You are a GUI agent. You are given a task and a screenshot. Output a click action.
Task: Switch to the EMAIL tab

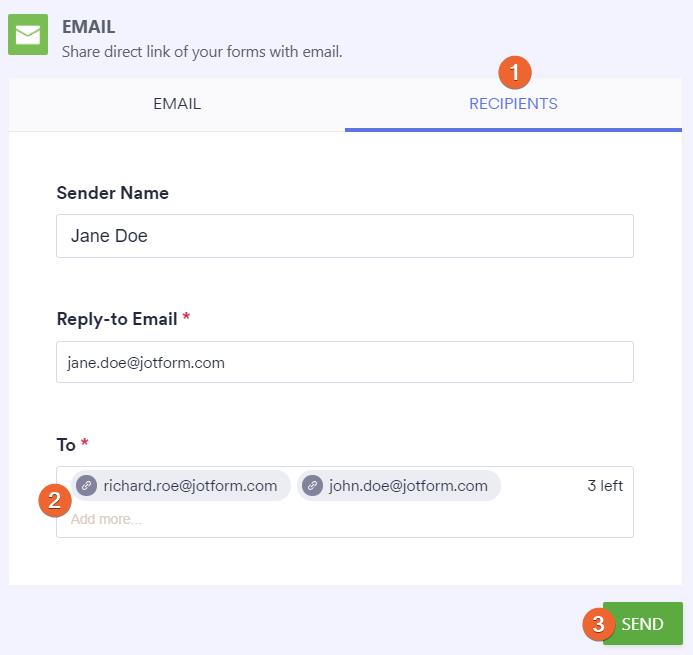177,104
